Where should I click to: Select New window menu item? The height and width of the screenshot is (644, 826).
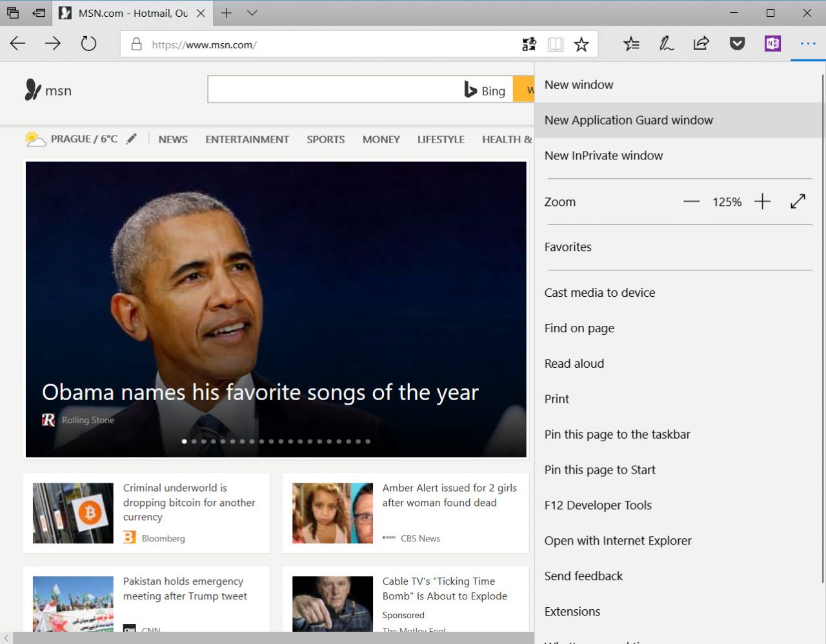[678, 85]
